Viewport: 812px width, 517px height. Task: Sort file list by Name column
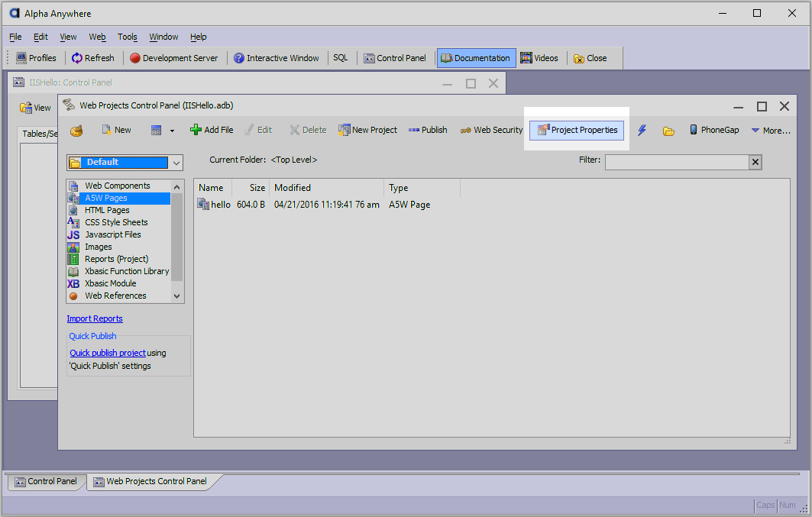(213, 188)
